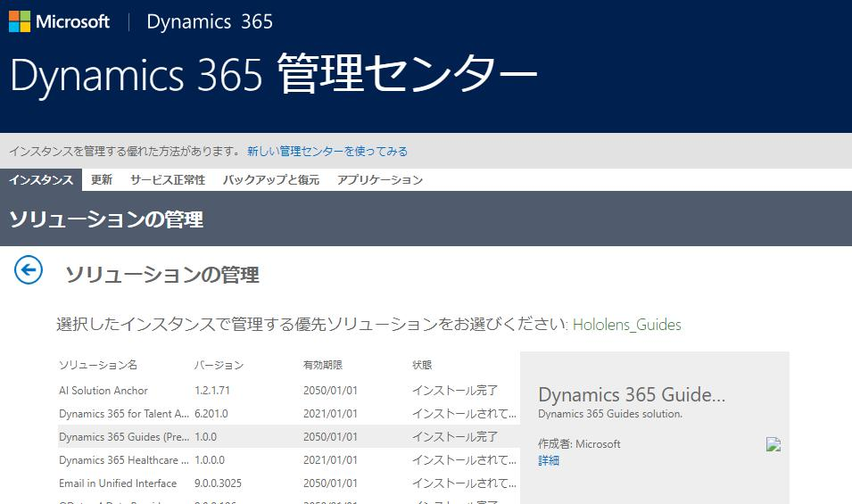Click version 9.0.0.3025 cell
This screenshot has width=852, height=504.
click(x=218, y=483)
